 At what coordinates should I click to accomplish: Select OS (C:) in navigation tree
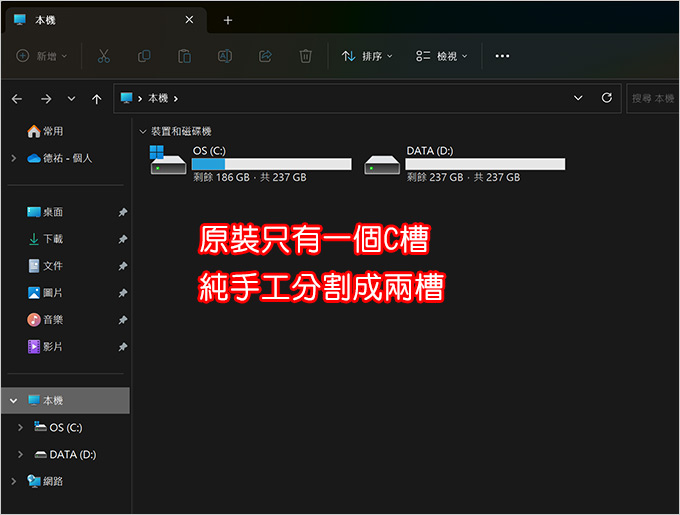59,427
